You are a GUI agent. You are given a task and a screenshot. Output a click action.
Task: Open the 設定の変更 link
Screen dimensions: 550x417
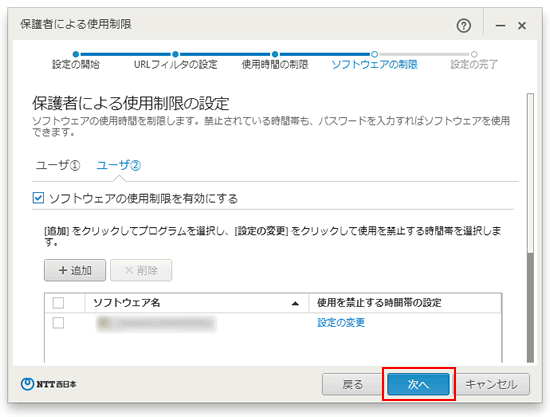coord(341,322)
